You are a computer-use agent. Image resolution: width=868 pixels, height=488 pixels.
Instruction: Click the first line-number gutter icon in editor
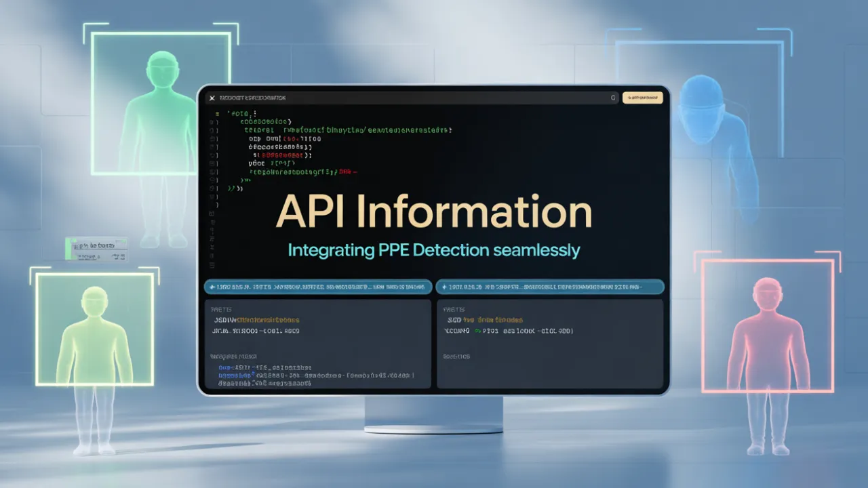coord(216,113)
